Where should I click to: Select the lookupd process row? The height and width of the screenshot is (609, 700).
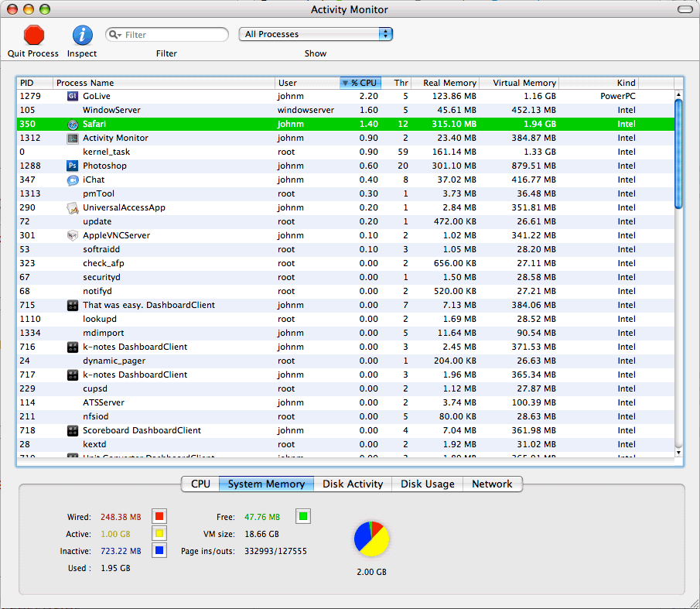click(x=346, y=320)
